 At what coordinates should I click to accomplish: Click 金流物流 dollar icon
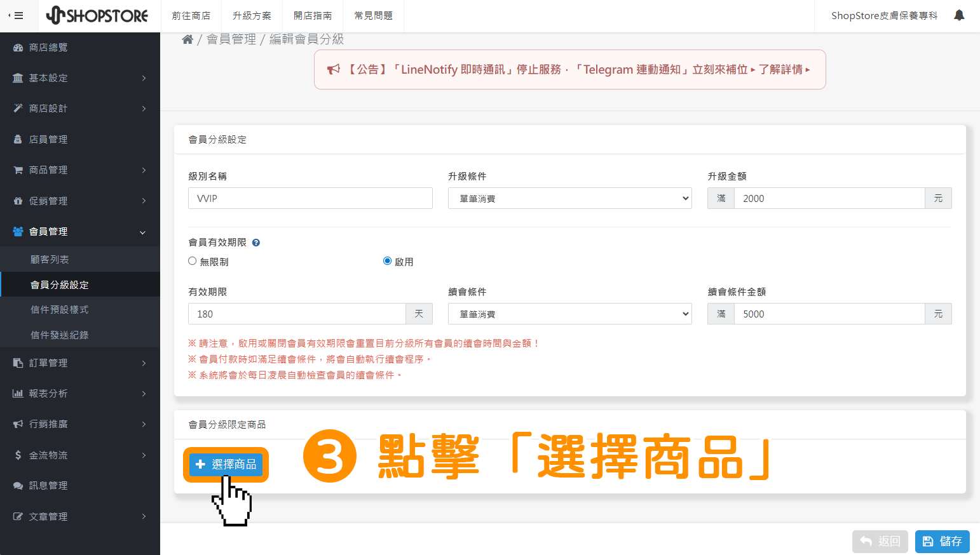[x=18, y=455]
